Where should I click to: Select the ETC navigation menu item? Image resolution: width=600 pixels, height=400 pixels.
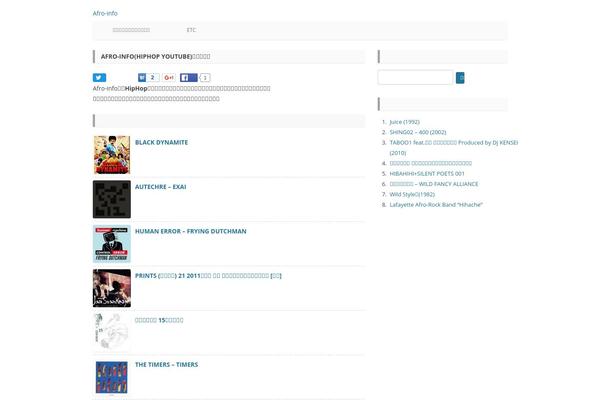pyautogui.click(x=191, y=30)
